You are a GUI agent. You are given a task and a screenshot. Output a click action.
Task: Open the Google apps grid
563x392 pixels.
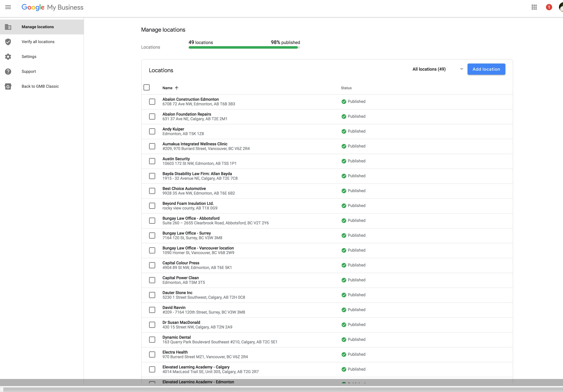tap(534, 7)
